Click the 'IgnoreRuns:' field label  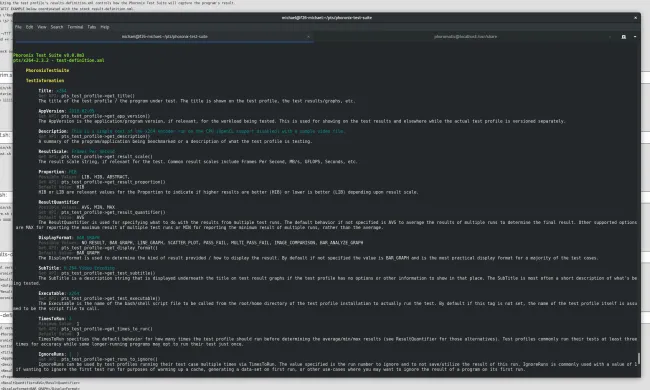(52, 354)
